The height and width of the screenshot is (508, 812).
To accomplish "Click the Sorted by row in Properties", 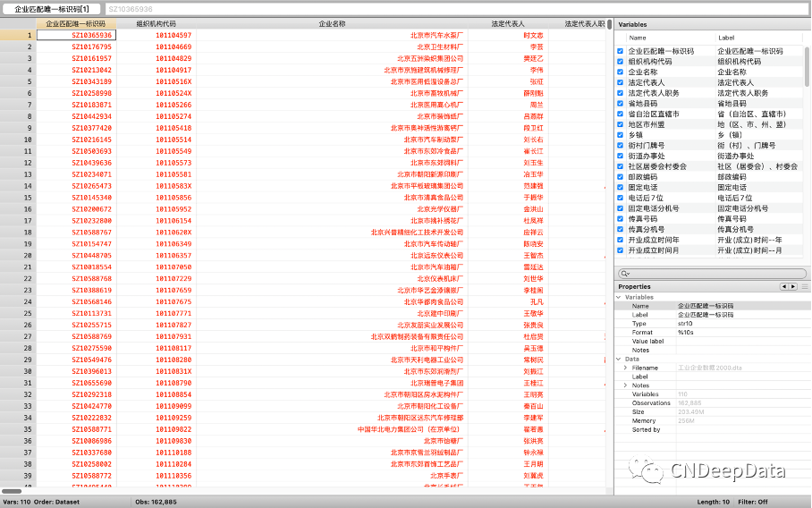I will coord(713,430).
